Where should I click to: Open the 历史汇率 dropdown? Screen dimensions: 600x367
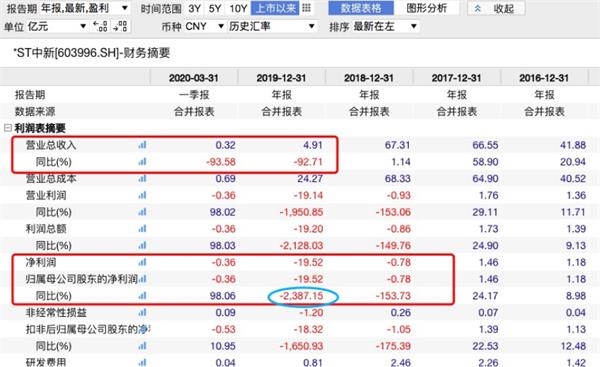point(272,26)
